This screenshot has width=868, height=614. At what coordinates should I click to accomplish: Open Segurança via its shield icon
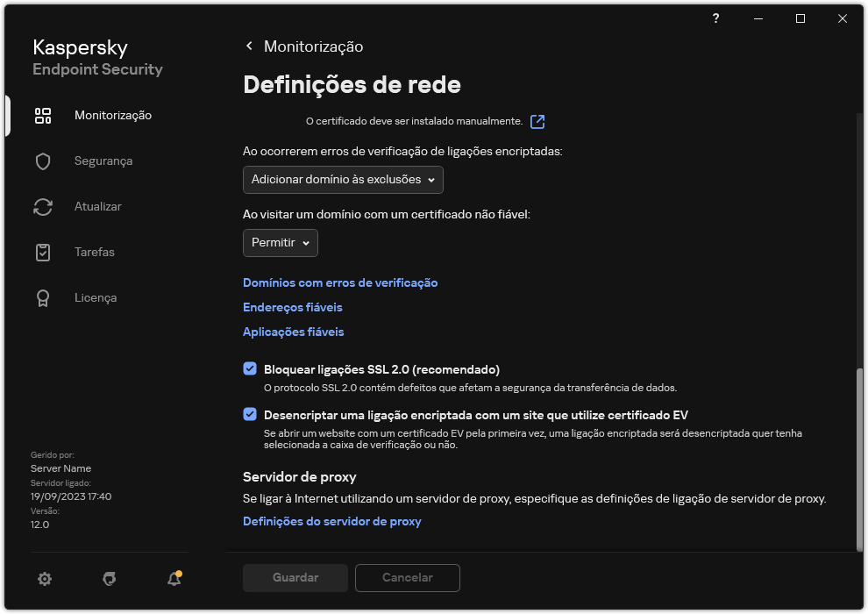click(x=43, y=161)
